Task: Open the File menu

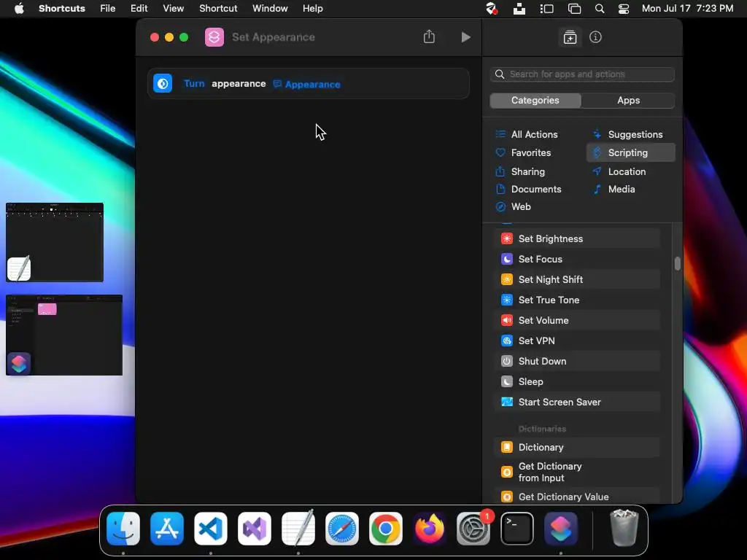Action: click(x=108, y=9)
